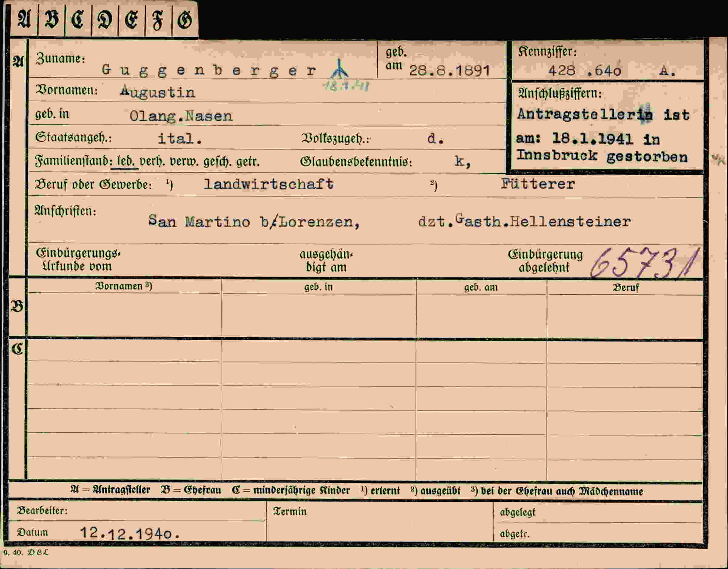This screenshot has height=569, width=728.
Task: Click the death date '18.1.1941' in note
Action: pos(593,138)
